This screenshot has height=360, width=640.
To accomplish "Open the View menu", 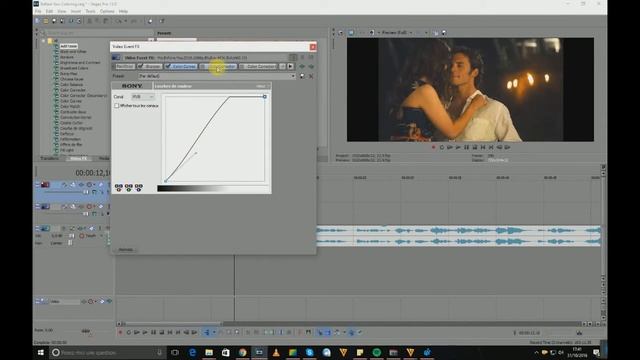I will pos(62,11).
